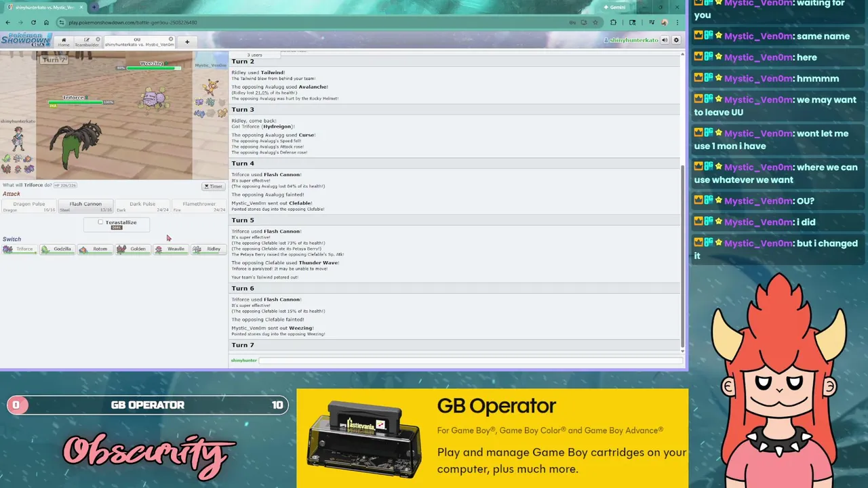Click opposing Weezing's HP bar
The height and width of the screenshot is (488, 868).
coord(154,68)
